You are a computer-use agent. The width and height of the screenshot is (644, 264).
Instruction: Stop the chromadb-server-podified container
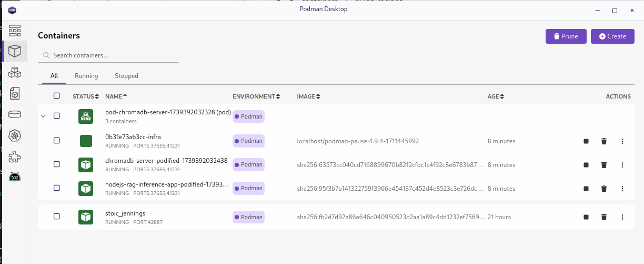pos(586,165)
